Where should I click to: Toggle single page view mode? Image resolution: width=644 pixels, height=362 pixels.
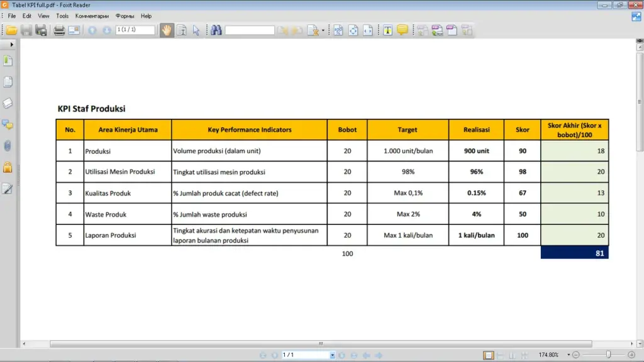tap(488, 355)
